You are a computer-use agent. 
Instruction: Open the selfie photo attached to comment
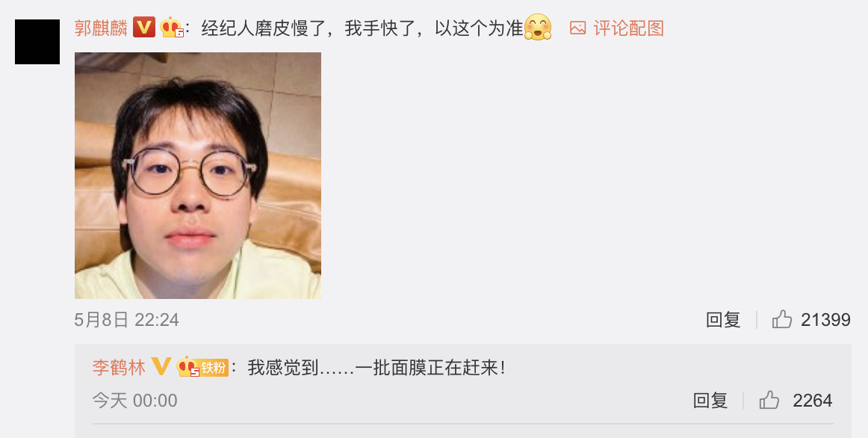198,176
